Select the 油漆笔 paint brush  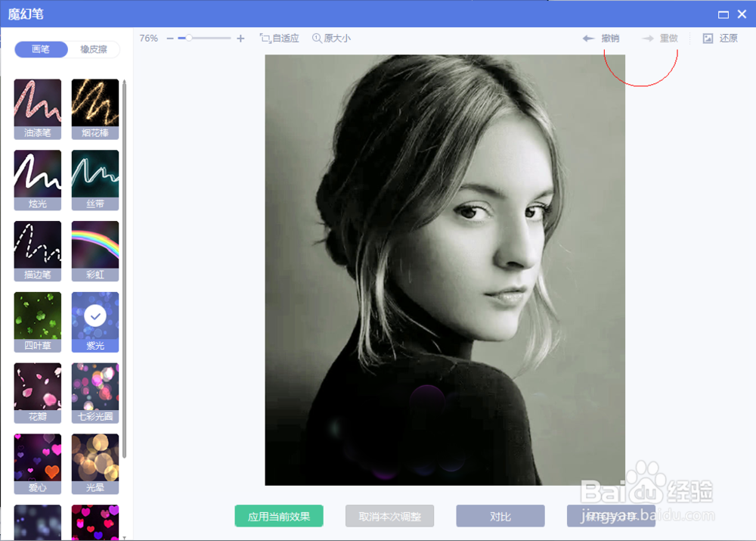38,109
